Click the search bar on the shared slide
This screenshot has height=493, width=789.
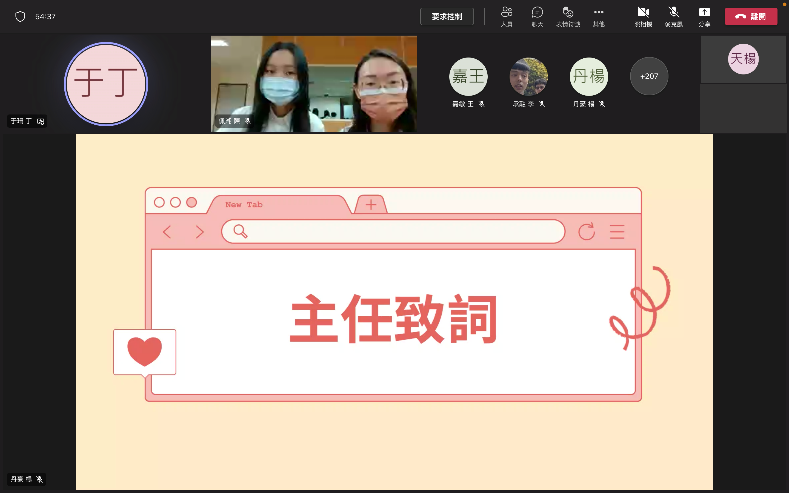pyautogui.click(x=393, y=232)
